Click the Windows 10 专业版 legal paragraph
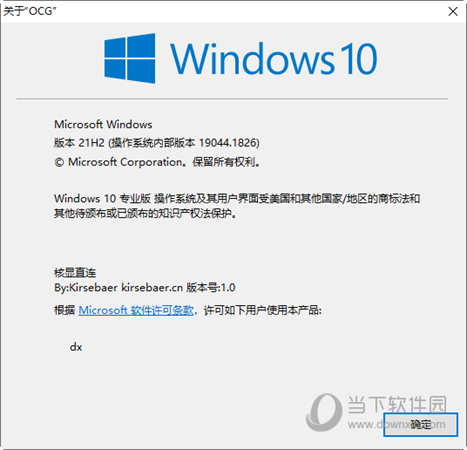Image resolution: width=467 pixels, height=450 pixels. pyautogui.click(x=237, y=206)
